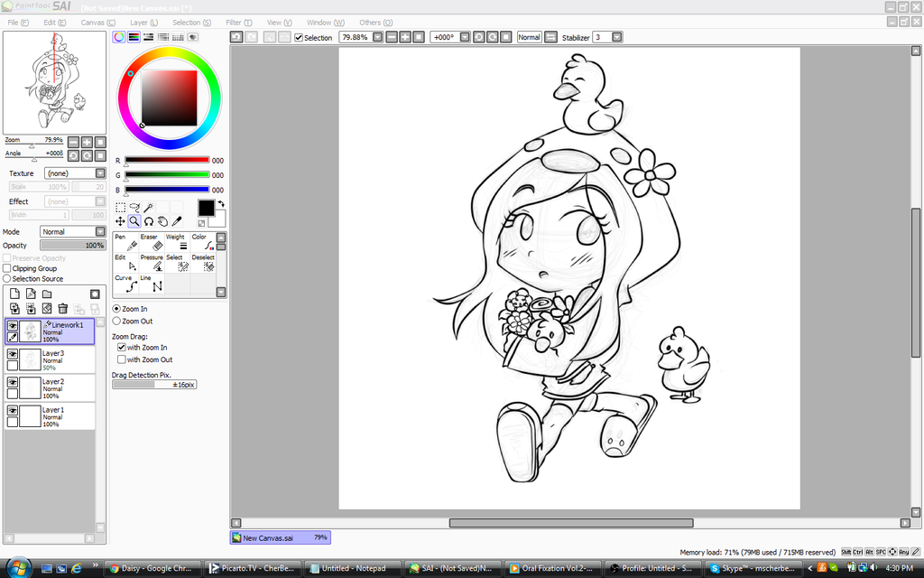
Task: Click the black foreground color swatch
Action: tap(207, 208)
